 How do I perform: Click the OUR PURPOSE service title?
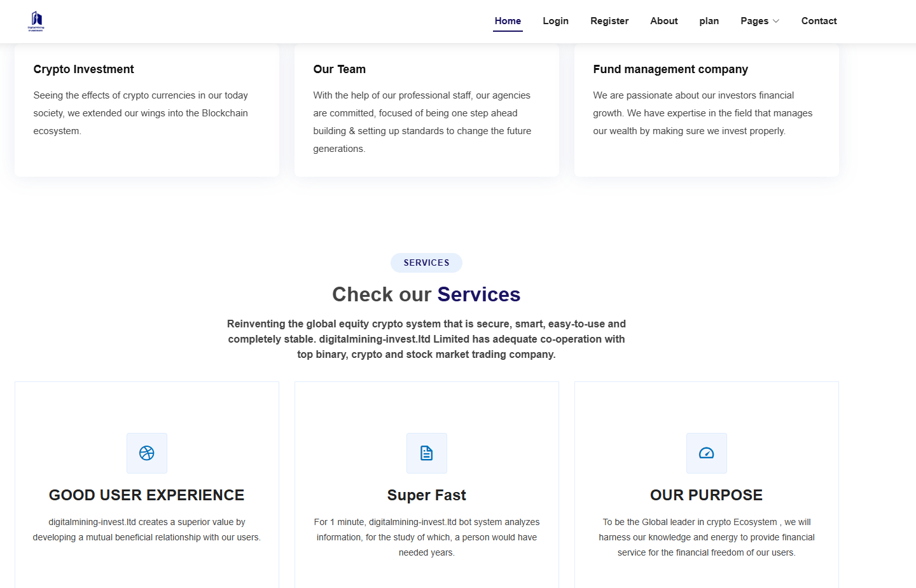pos(706,495)
